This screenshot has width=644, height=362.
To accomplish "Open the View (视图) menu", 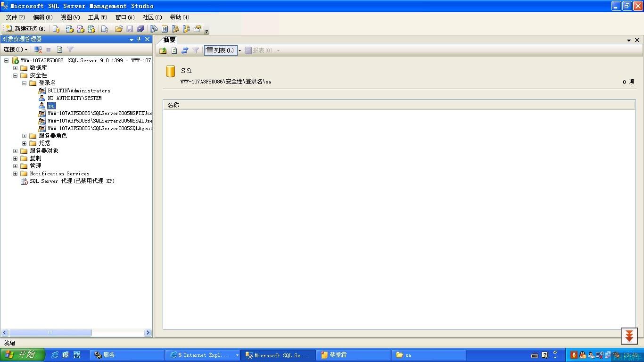I will (x=70, y=17).
